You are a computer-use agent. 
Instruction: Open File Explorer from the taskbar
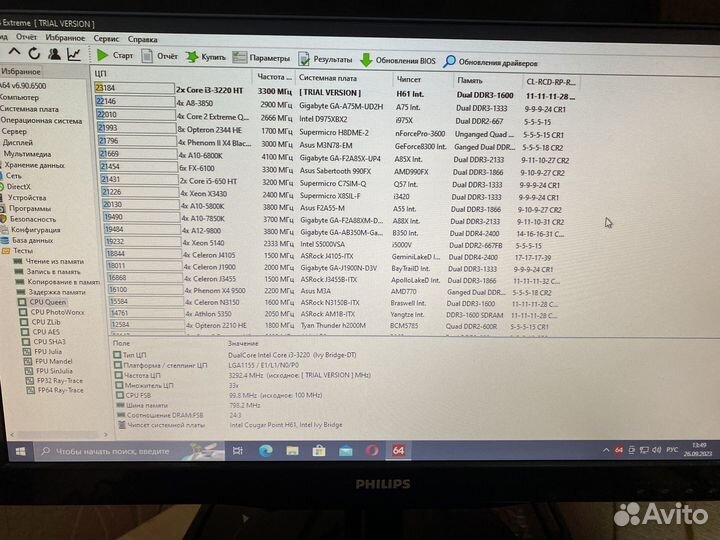click(292, 451)
